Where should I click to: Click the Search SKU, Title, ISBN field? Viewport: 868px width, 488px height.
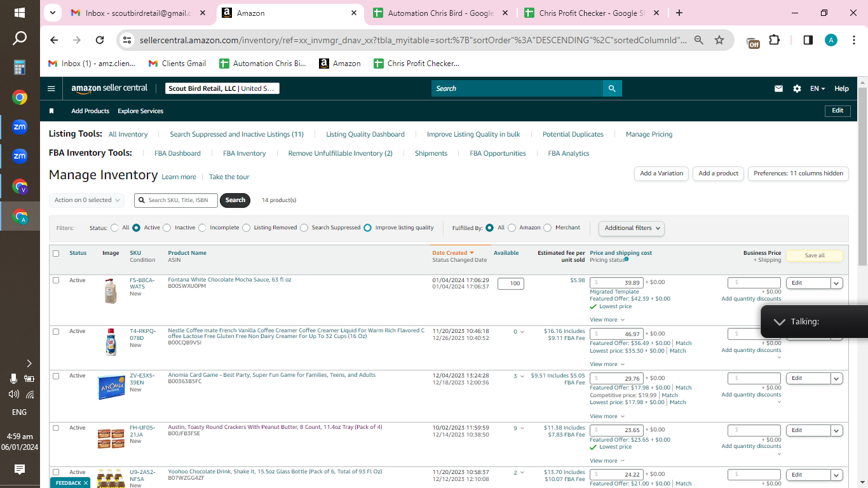(176, 200)
